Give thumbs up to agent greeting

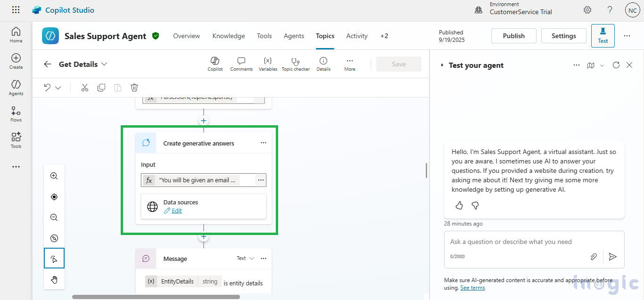pos(459,205)
